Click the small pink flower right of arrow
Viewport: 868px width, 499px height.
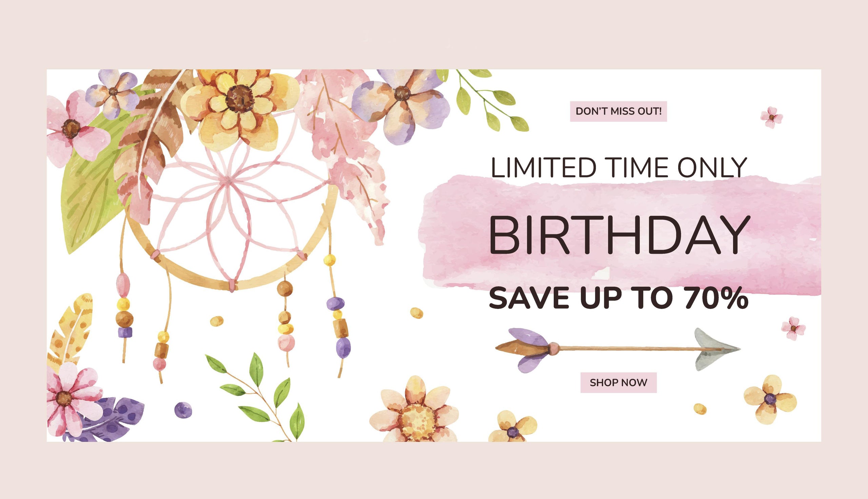click(x=793, y=328)
